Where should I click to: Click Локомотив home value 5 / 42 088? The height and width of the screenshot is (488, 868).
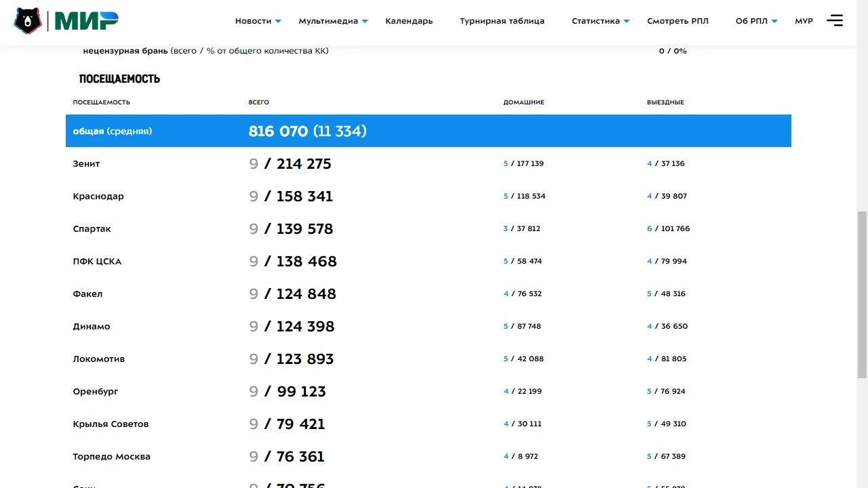pos(524,359)
